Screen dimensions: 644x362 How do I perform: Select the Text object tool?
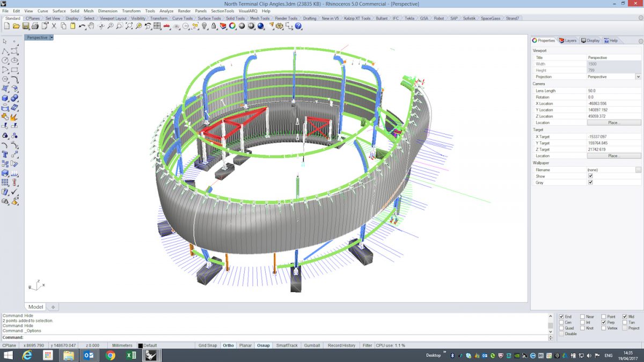5,154
